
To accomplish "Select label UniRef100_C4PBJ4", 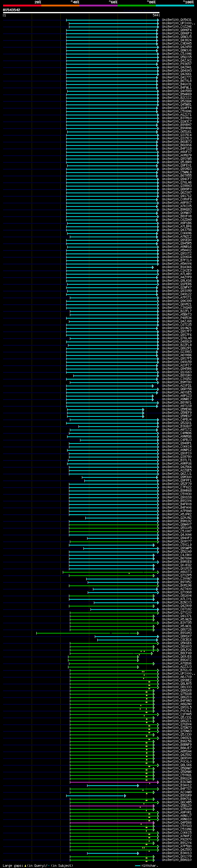I will [x=176, y=419].
